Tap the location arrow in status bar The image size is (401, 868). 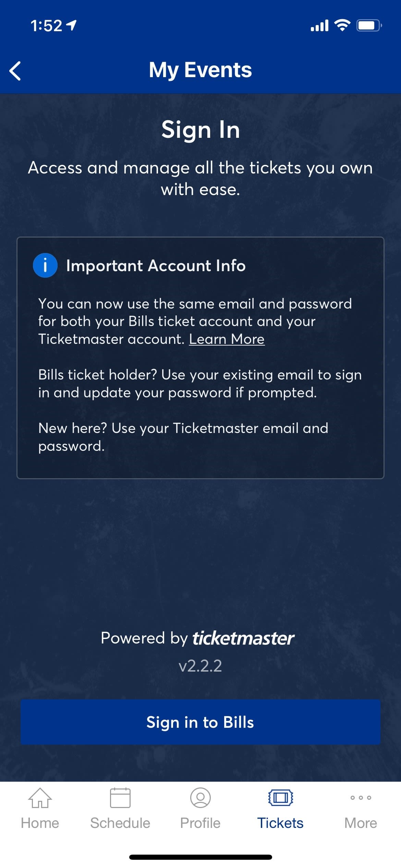coord(72,25)
